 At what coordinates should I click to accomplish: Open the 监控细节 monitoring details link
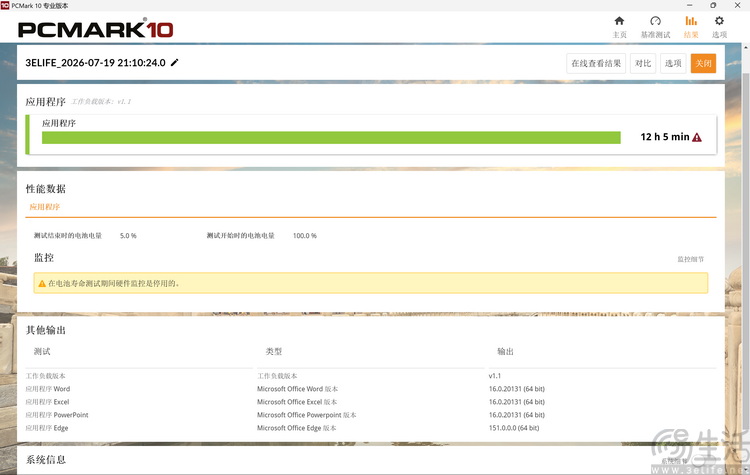(x=690, y=259)
